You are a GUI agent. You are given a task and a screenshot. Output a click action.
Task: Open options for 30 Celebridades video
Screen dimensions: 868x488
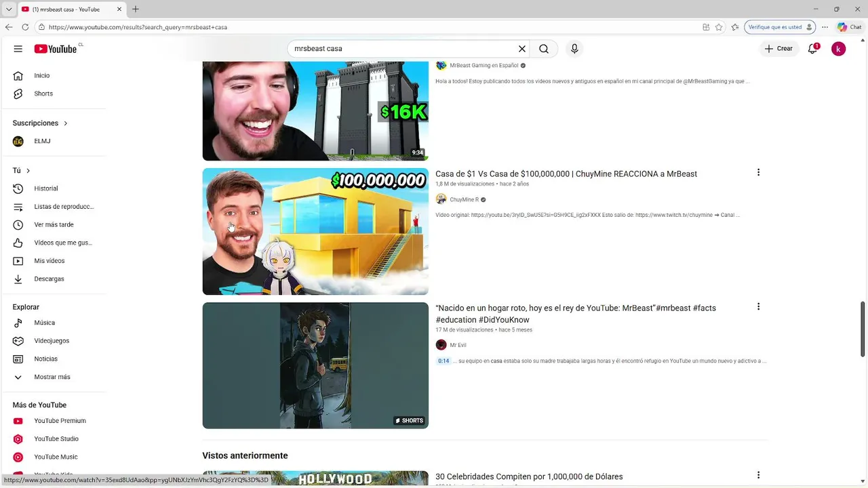tap(758, 476)
